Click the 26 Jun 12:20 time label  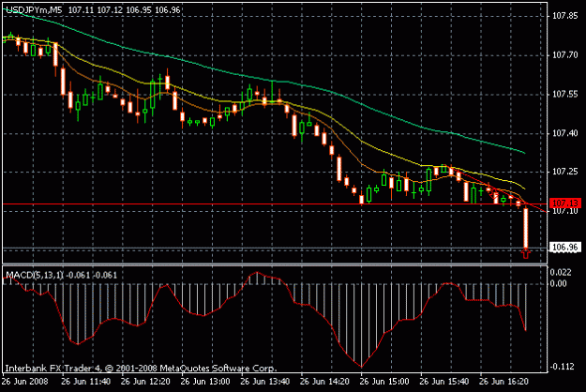pyautogui.click(x=145, y=382)
